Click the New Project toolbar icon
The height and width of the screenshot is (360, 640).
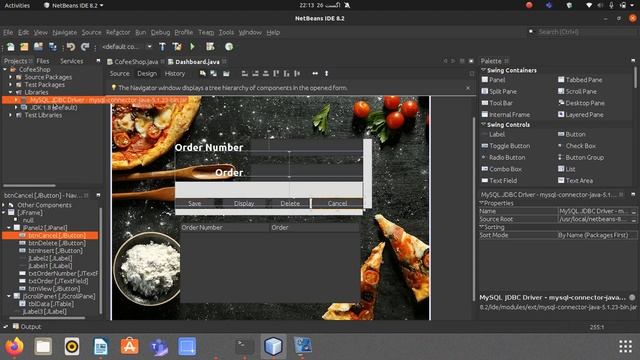click(x=24, y=47)
